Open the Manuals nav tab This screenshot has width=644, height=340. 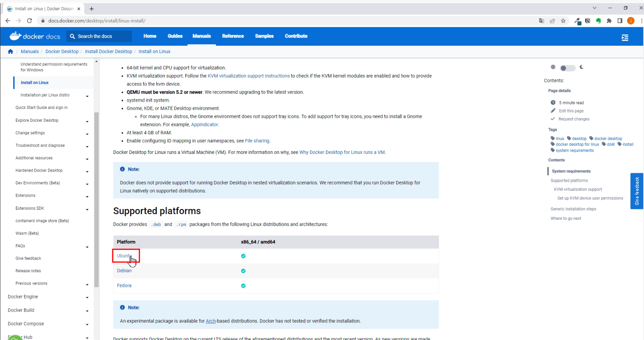point(202,36)
